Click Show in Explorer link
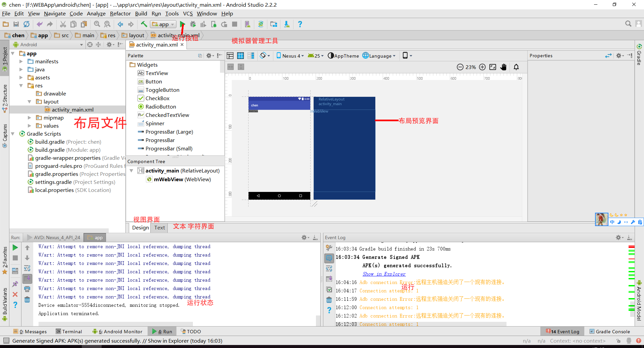The height and width of the screenshot is (348, 644). [384, 274]
